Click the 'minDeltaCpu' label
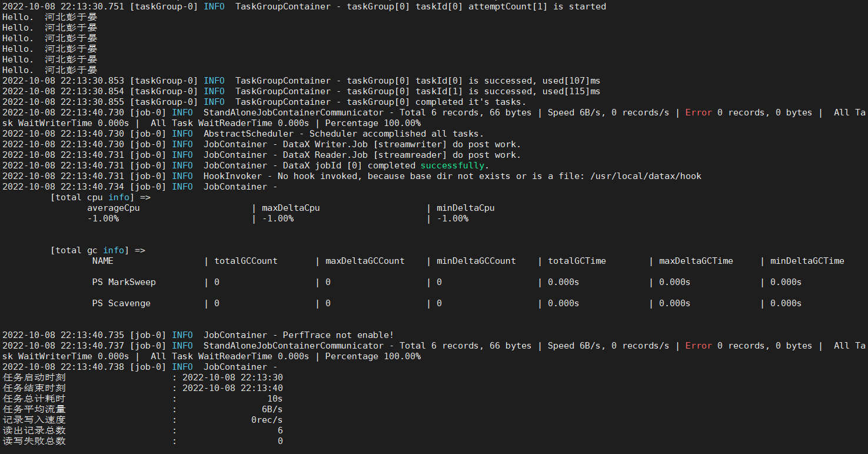 [465, 208]
